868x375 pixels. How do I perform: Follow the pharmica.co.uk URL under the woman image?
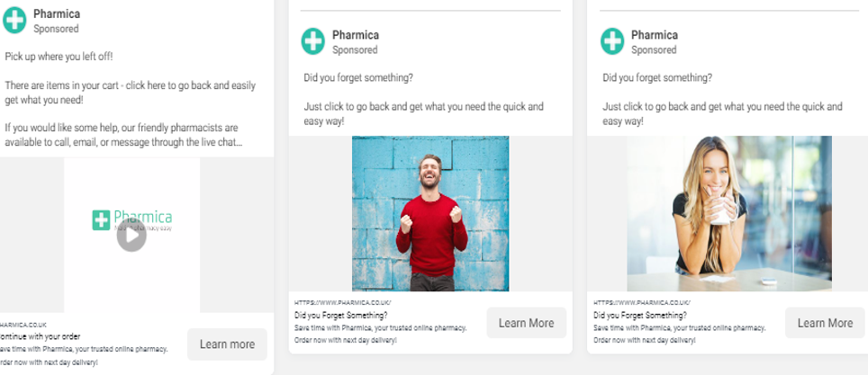(x=642, y=304)
